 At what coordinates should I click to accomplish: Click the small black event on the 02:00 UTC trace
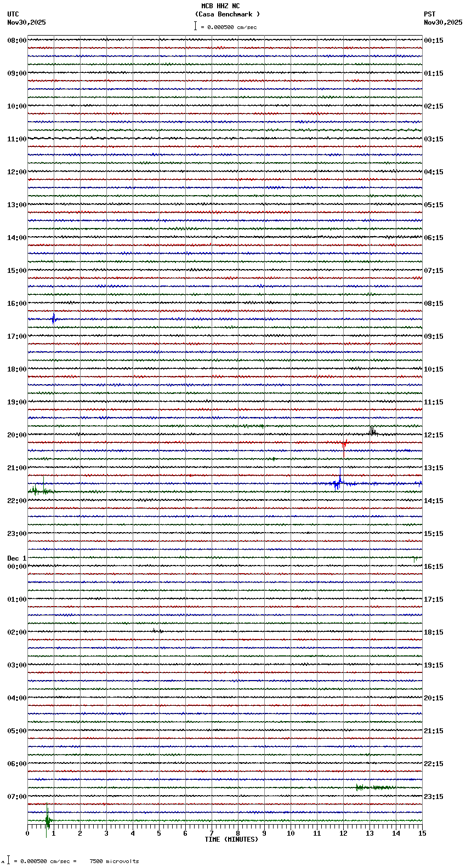pos(157,631)
